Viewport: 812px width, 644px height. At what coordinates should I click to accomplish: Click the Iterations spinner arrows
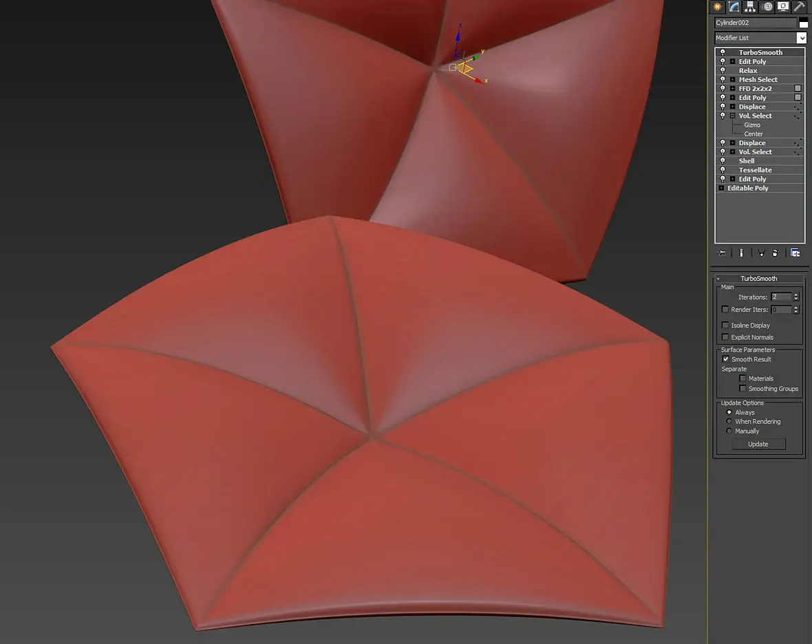(796, 297)
